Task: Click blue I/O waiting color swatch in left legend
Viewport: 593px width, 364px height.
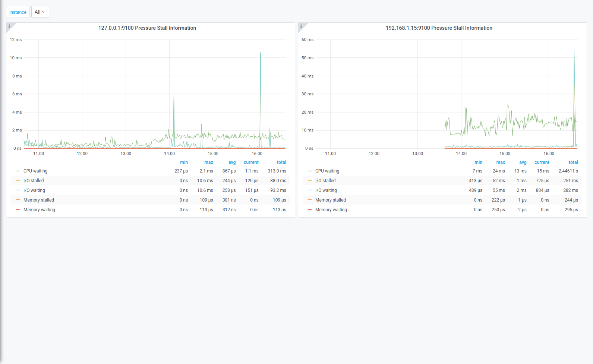Action: (18, 190)
